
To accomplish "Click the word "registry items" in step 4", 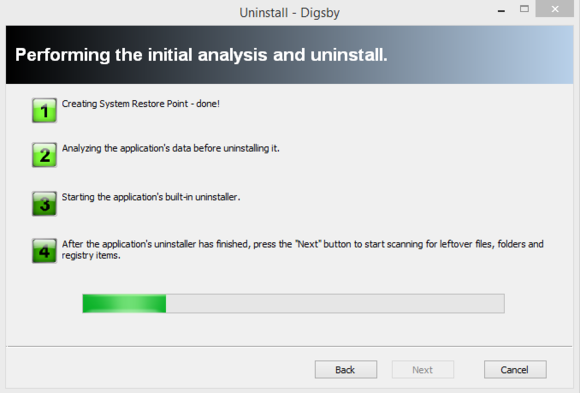I will [x=91, y=255].
